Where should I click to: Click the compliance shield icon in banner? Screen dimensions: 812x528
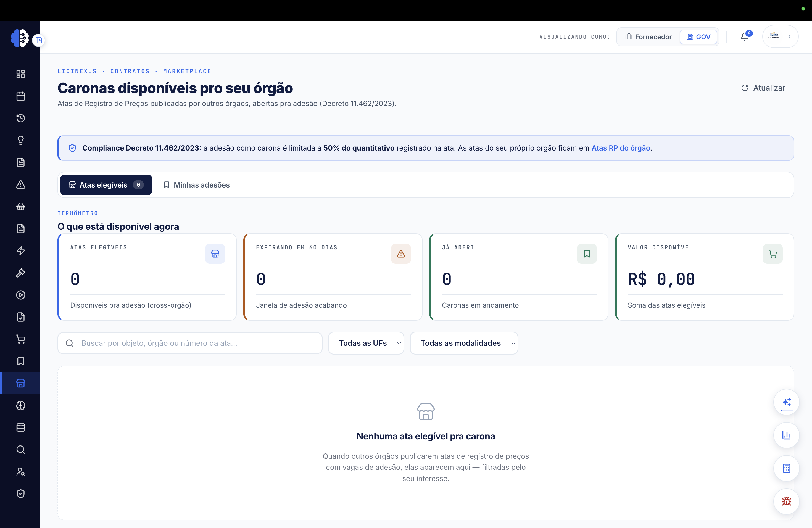point(72,148)
